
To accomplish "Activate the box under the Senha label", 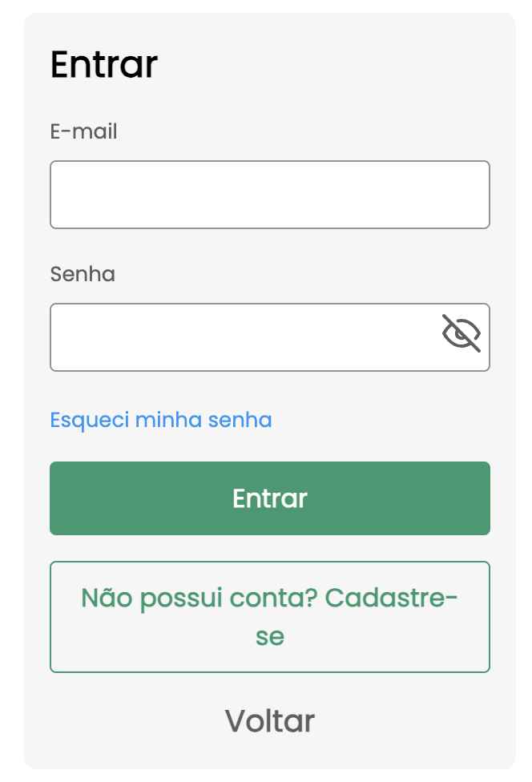I will click(x=240, y=337).
